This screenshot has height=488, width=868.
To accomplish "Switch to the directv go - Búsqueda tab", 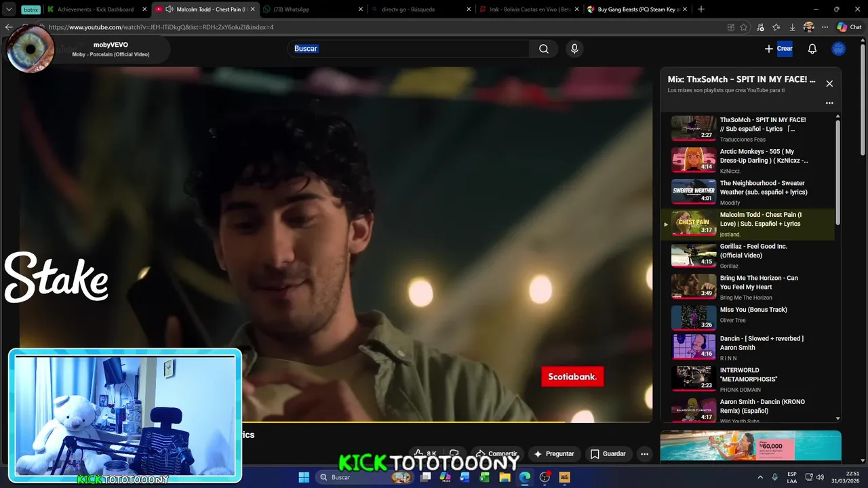I will (420, 9).
